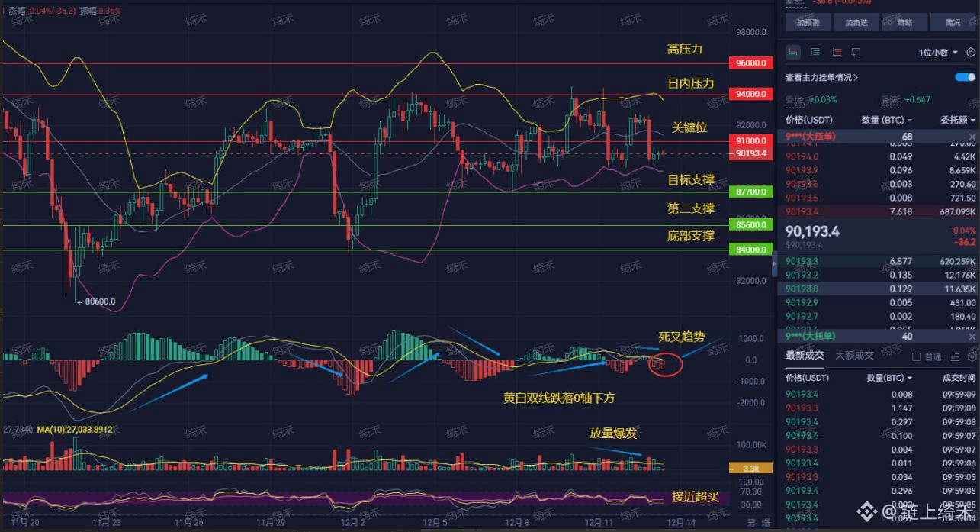The image size is (980, 532).
Task: Open the 数量 (BTC) dropdown in order book
Action: point(886,120)
